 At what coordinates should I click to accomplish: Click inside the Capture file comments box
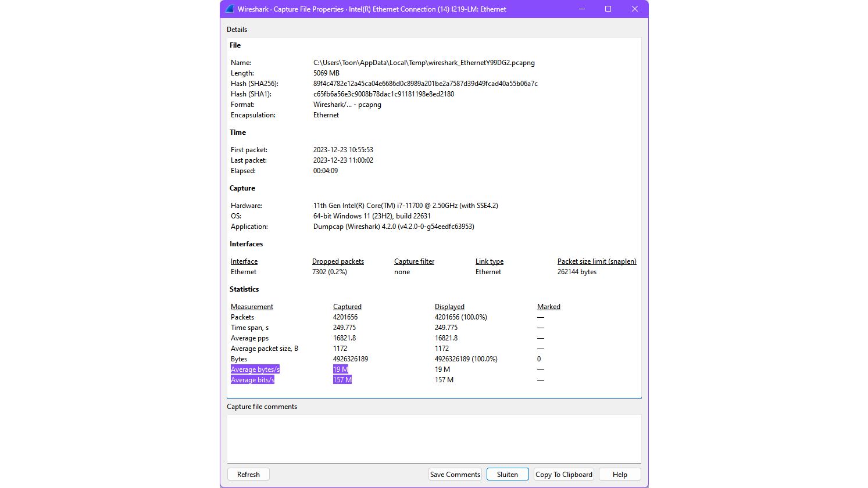point(434,439)
